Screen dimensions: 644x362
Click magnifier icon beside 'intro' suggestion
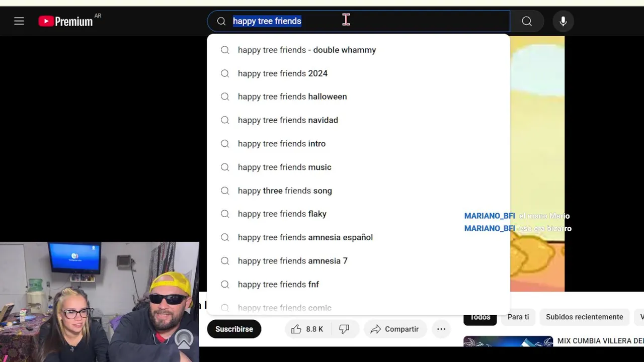click(225, 144)
